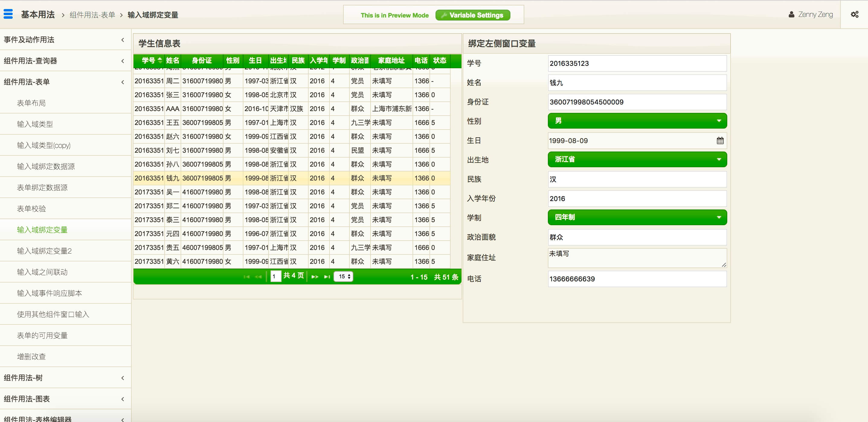Open the 表单校验 sidebar item
Image resolution: width=868 pixels, height=422 pixels.
point(31,209)
